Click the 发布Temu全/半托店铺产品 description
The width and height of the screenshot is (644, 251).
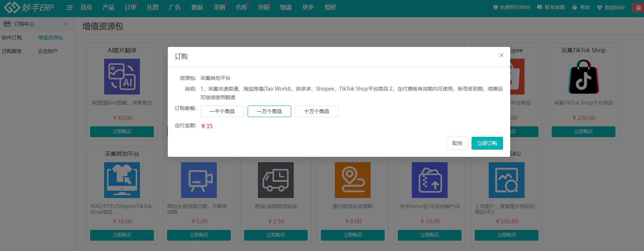pos(430,206)
